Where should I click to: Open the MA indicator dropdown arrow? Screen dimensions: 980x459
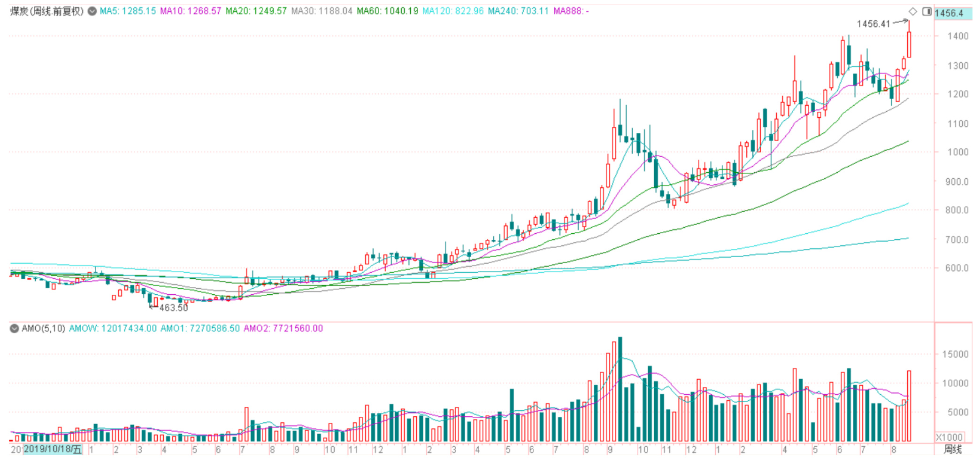point(92,11)
